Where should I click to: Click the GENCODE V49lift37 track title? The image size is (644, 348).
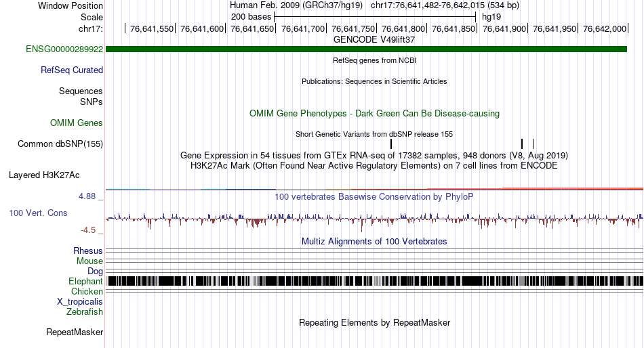tap(374, 40)
